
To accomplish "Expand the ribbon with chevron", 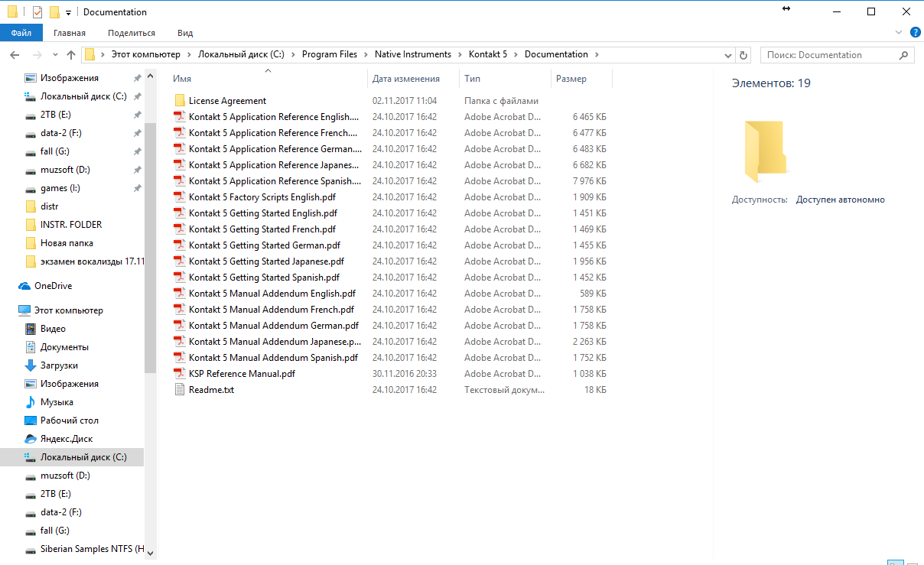I will tap(899, 33).
